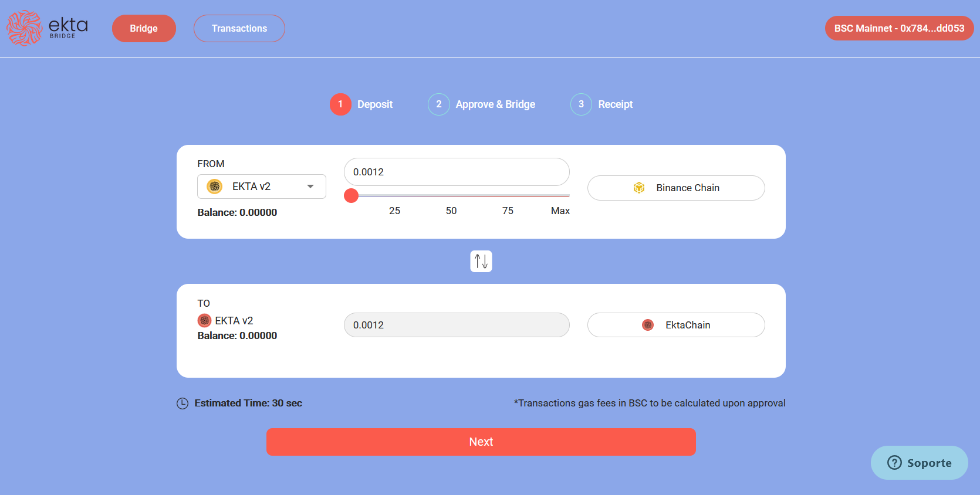Click the Deposit step label
Image resolution: width=980 pixels, height=495 pixels.
tap(375, 104)
